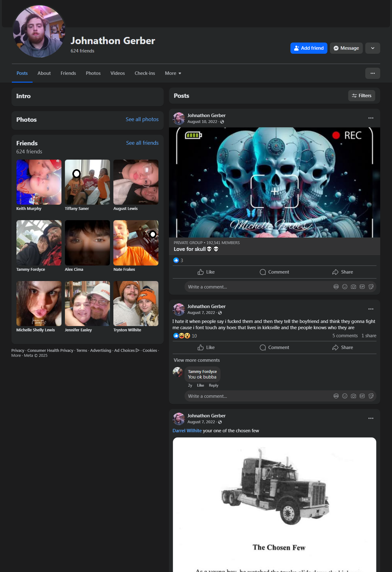Image resolution: width=392 pixels, height=572 pixels.
Task: Open the Ad Choices footer link
Action: coord(127,350)
